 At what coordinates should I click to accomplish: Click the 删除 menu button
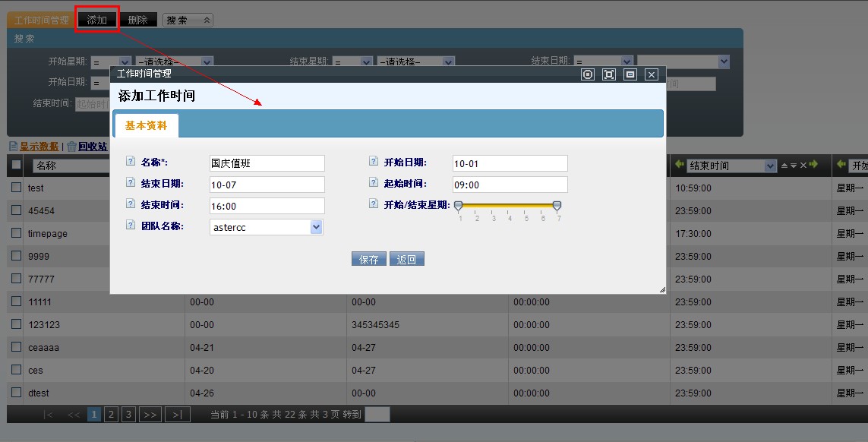pos(137,20)
